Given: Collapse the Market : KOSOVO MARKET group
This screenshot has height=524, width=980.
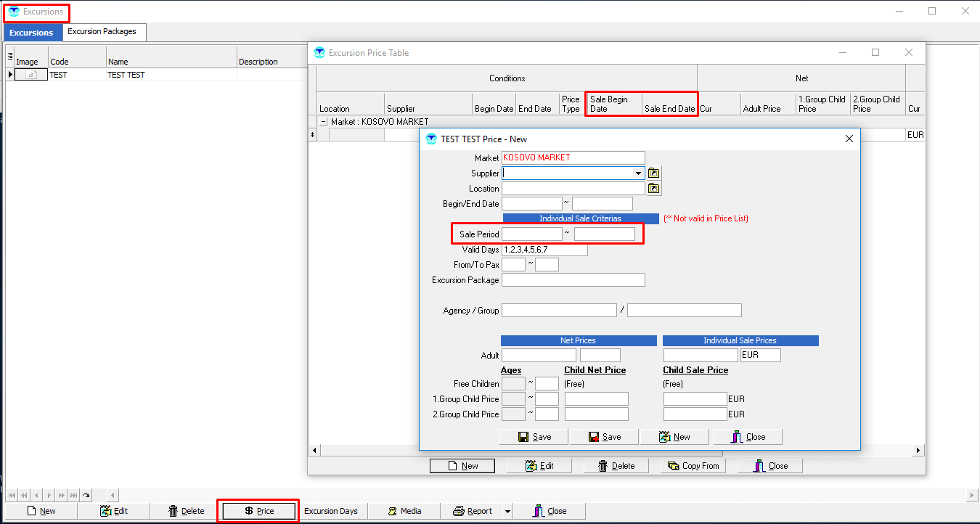Looking at the screenshot, I should (324, 122).
